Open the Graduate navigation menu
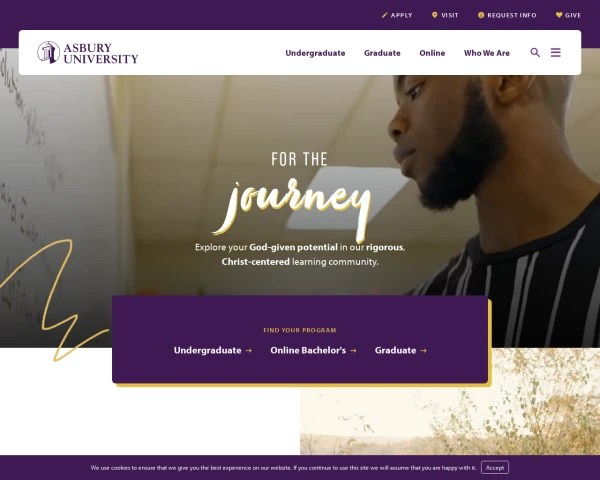600x480 pixels. coord(382,53)
